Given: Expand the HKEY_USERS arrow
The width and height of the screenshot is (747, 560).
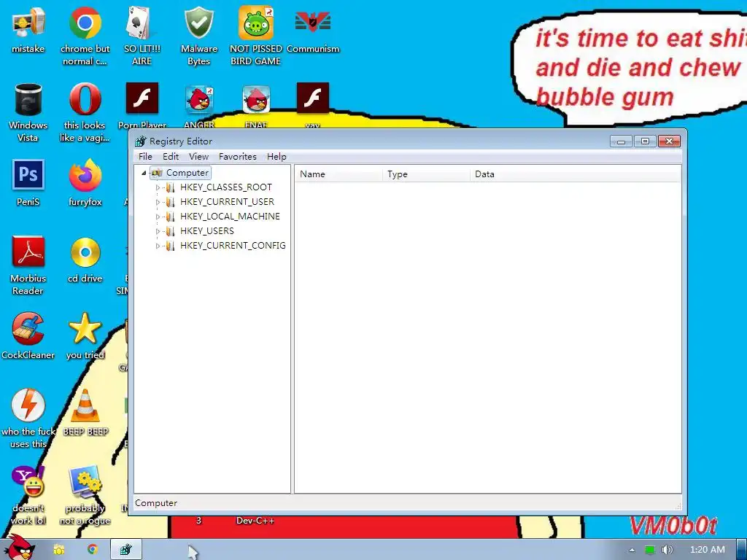Looking at the screenshot, I should click(158, 231).
